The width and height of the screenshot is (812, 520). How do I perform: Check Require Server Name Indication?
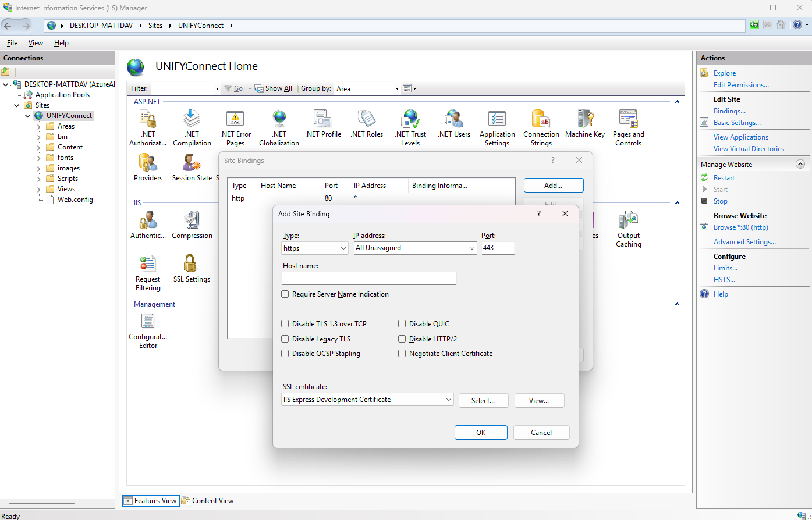pyautogui.click(x=285, y=294)
